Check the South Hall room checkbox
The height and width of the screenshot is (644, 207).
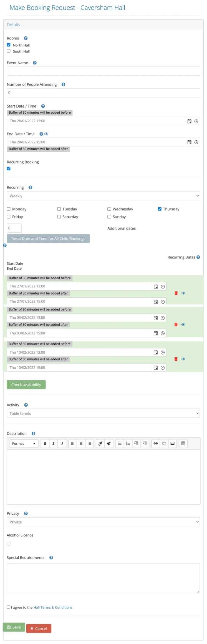click(9, 51)
